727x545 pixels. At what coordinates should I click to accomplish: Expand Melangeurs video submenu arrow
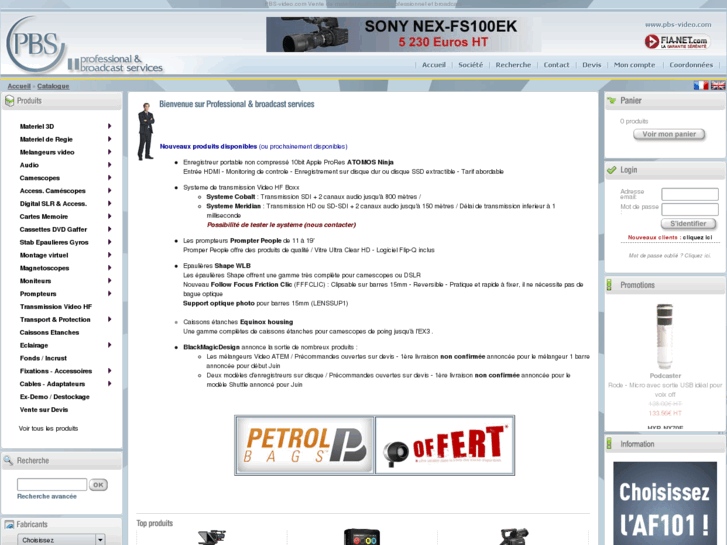109,152
